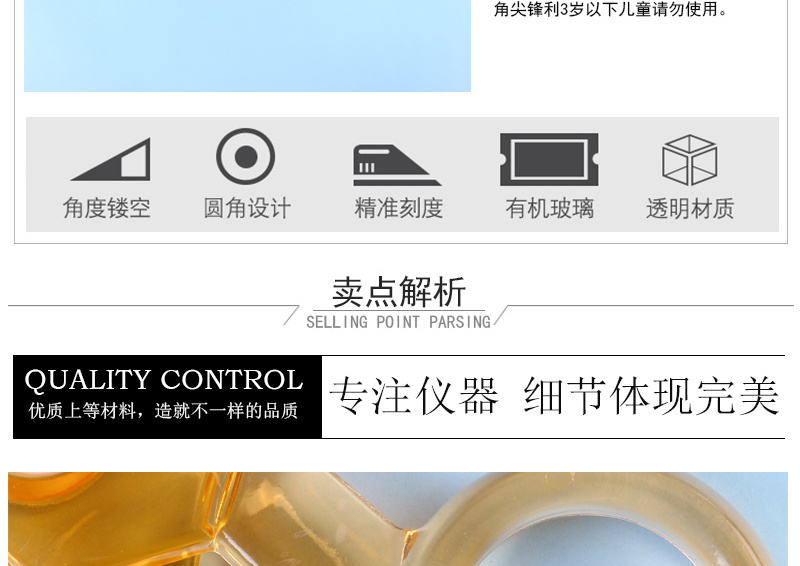Click the transparent cube icon
Screen dimensions: 800x566
tap(689, 160)
